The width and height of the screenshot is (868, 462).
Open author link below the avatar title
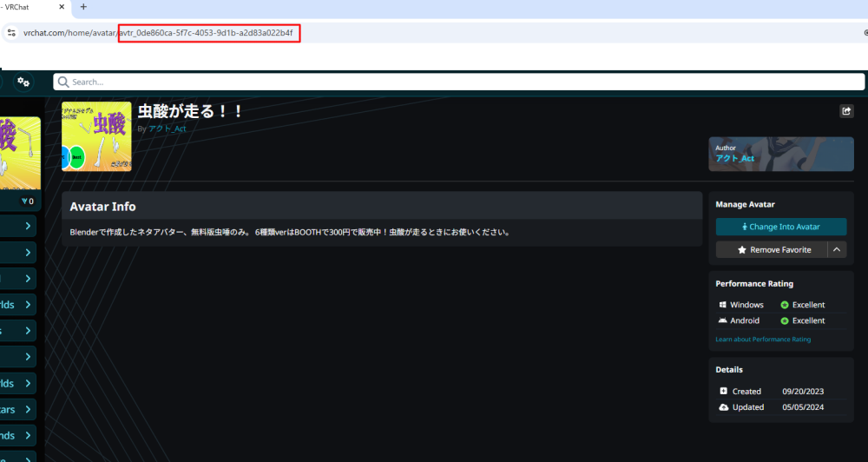pos(168,129)
